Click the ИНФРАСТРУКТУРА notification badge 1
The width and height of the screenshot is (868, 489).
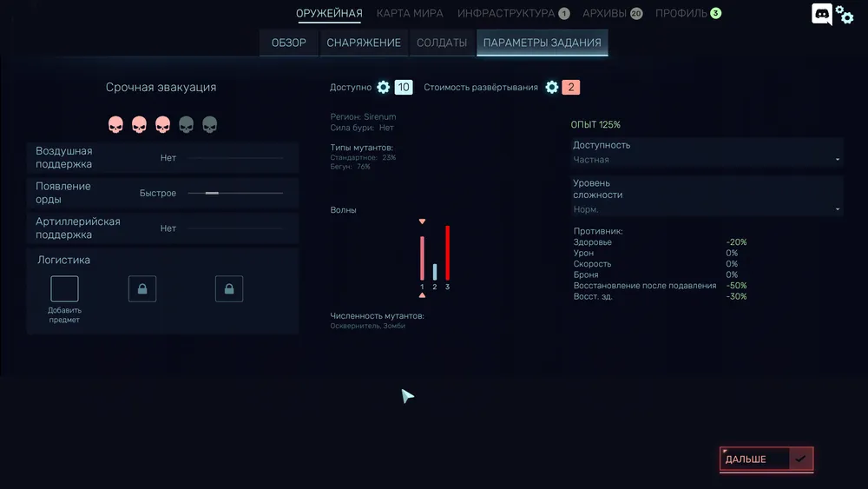click(x=564, y=14)
